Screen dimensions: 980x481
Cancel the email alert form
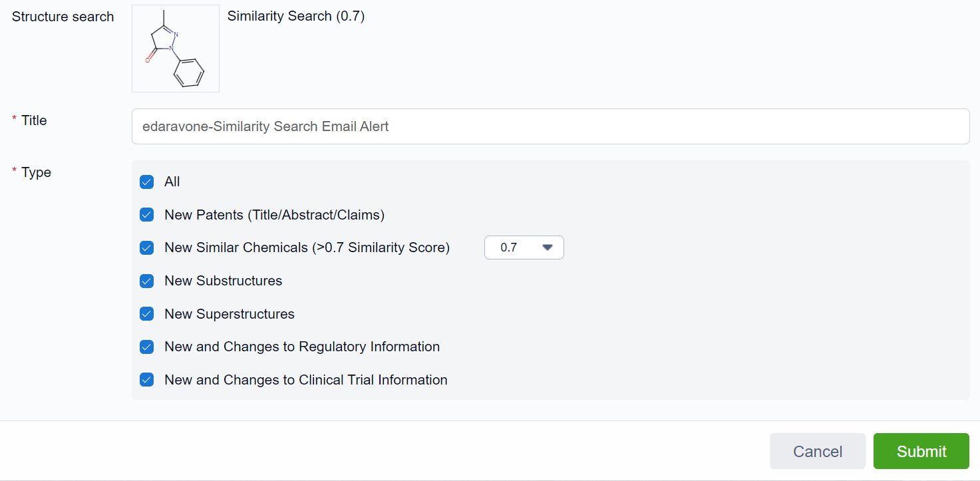(817, 451)
